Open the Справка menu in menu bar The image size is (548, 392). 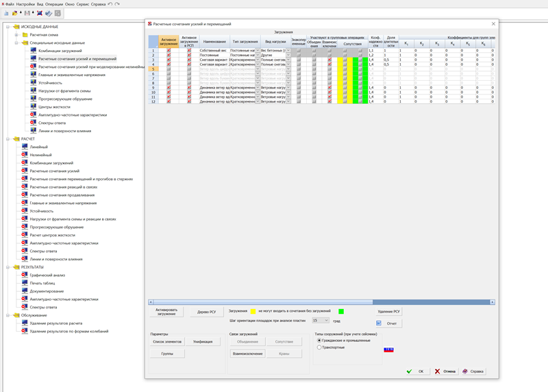tap(98, 4)
